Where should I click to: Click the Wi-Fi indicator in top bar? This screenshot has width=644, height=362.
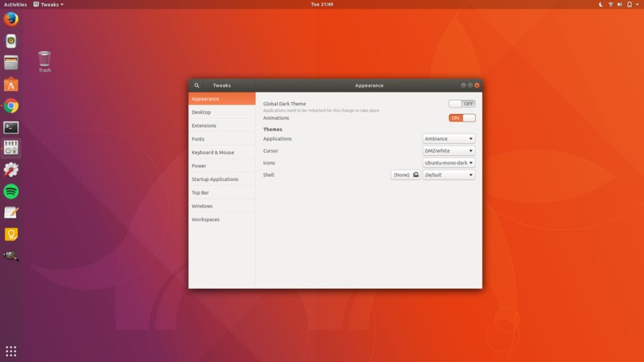611,5
